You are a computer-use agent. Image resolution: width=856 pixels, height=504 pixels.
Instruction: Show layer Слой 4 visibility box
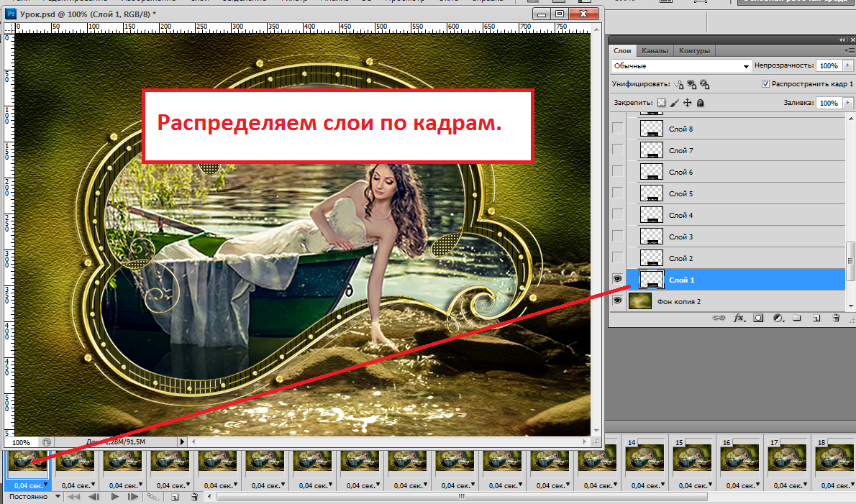(x=617, y=215)
